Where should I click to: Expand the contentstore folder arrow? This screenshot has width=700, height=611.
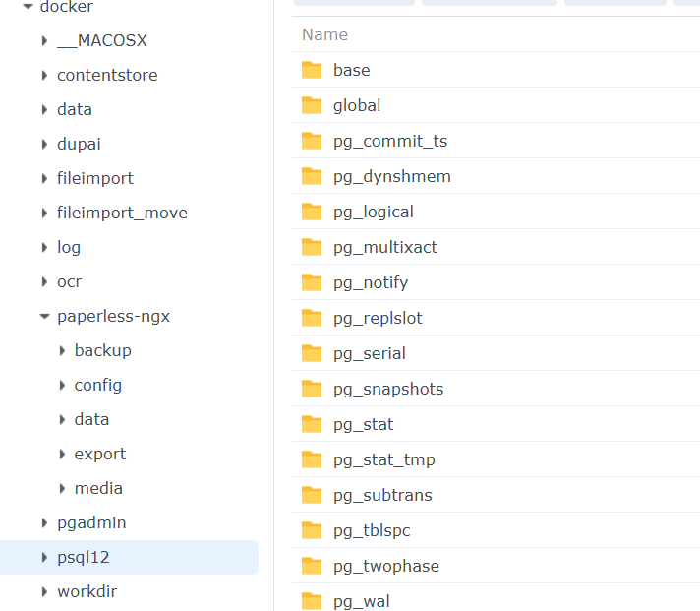(44, 75)
